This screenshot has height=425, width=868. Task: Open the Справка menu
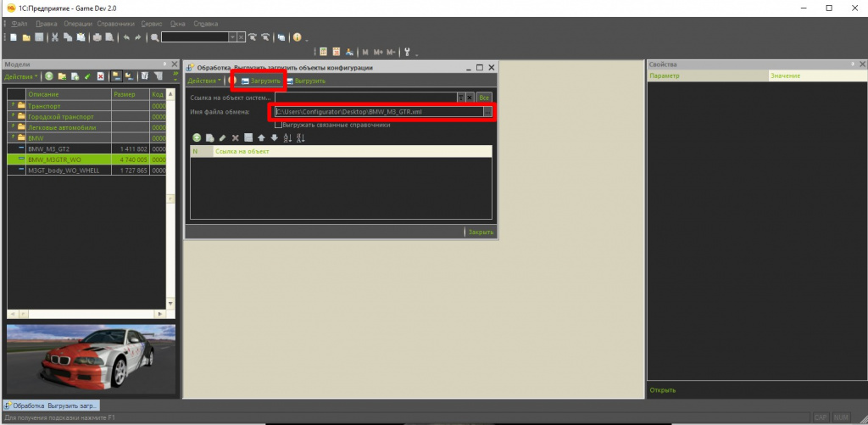click(205, 24)
